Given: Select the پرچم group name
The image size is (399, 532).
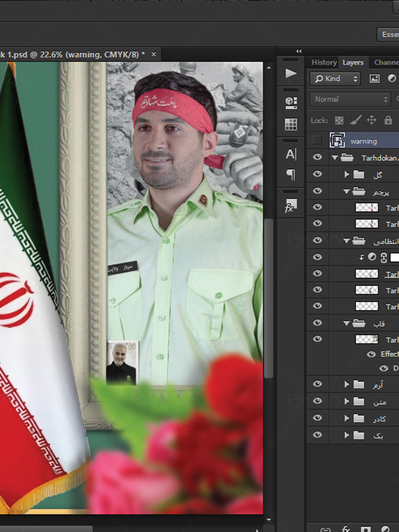Looking at the screenshot, I should (x=380, y=192).
